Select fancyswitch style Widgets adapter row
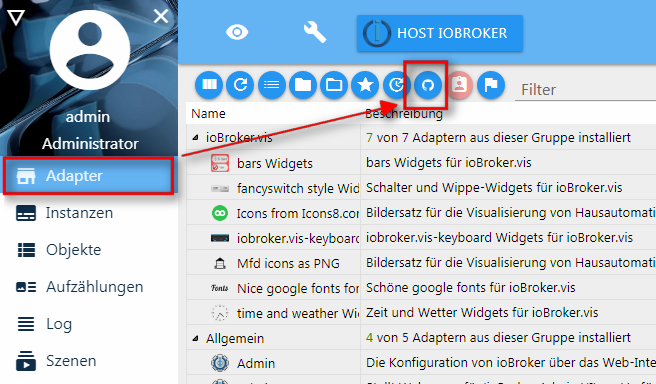The image size is (656, 384). pyautogui.click(x=421, y=188)
